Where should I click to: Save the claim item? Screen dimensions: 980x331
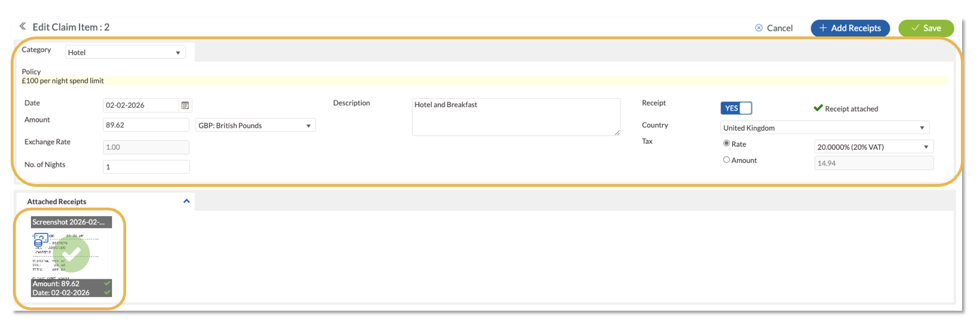926,28
